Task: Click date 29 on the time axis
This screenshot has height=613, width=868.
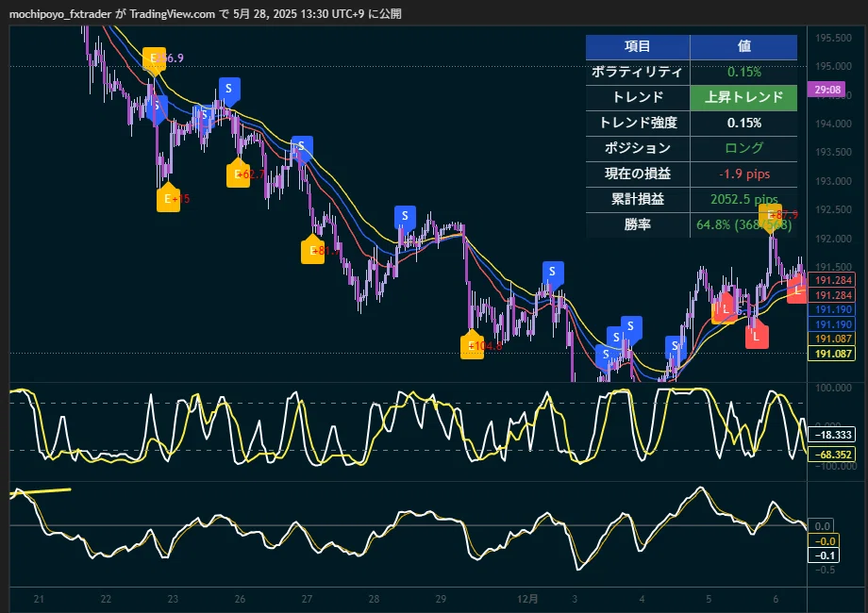Action: click(x=441, y=599)
